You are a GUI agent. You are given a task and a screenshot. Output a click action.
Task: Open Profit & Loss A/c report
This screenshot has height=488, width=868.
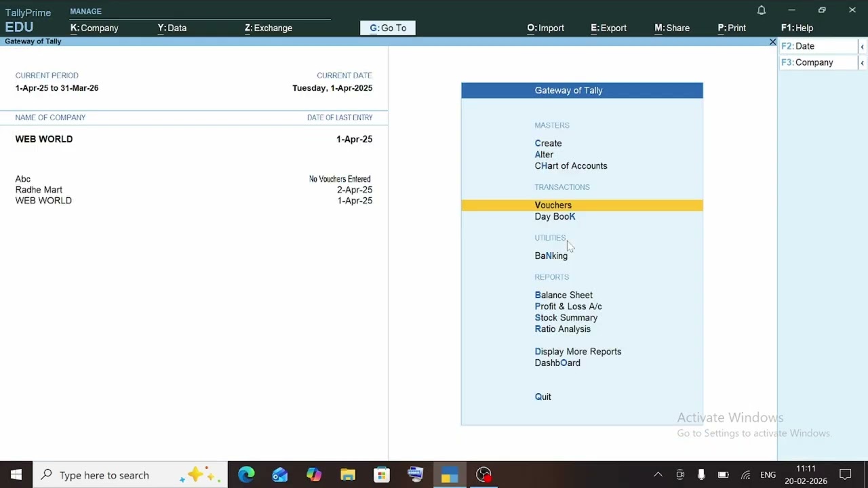568,306
